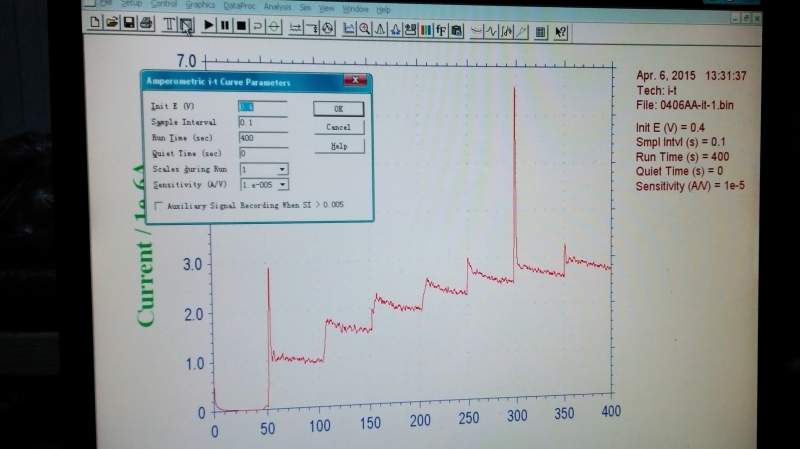Click the Manual Results peak icon
Image resolution: width=800 pixels, height=449 pixels.
click(380, 30)
